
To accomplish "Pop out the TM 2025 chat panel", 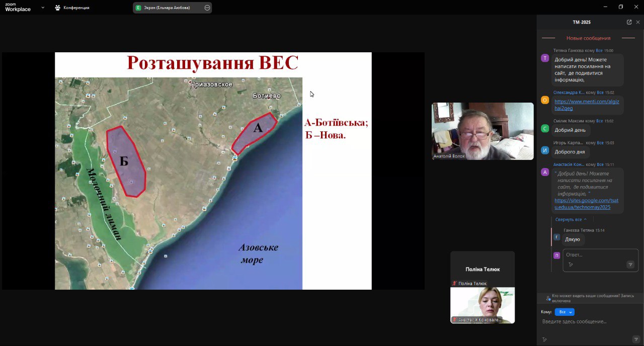I will [x=629, y=22].
